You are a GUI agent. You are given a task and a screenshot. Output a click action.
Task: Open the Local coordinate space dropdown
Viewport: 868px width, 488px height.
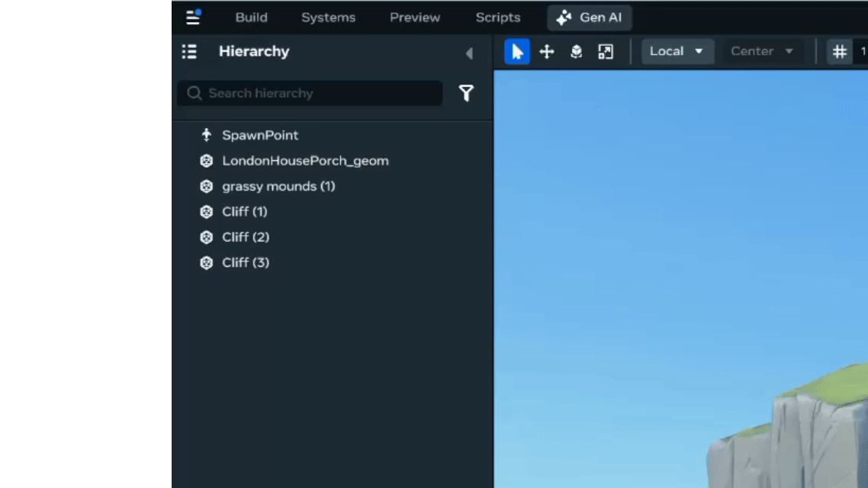click(677, 52)
